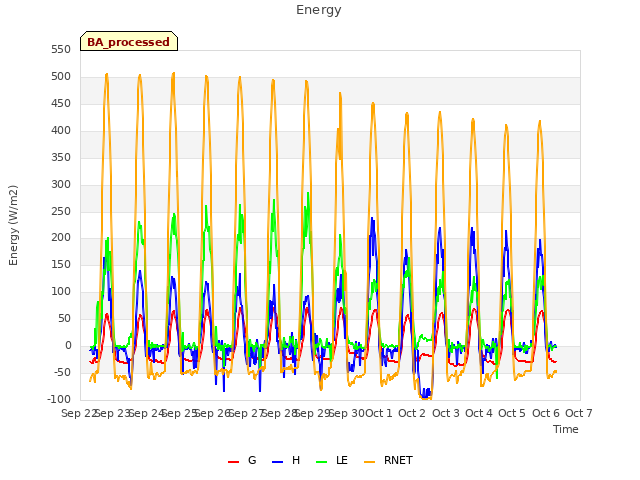The height and width of the screenshot is (480, 640).
Task: Click the 450 y-axis tick label
Action: pos(61,103)
